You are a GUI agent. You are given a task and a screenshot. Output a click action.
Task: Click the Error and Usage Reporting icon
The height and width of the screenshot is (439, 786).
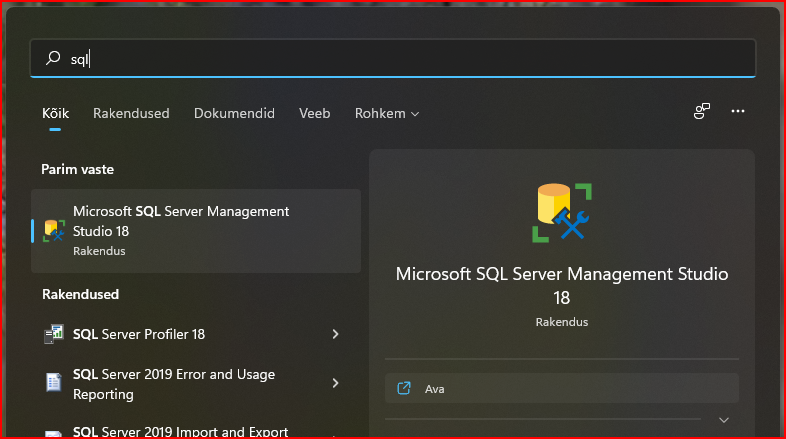[54, 383]
